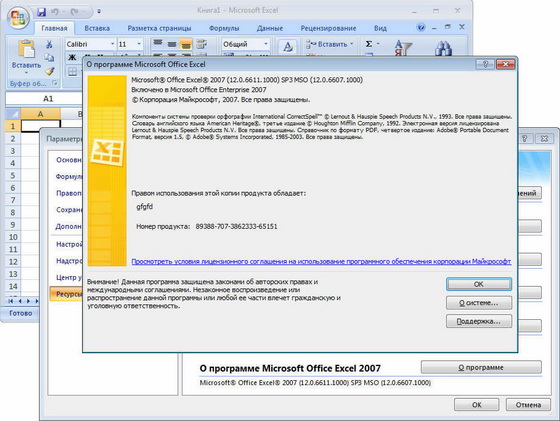Viewport: 560px width, 421px height.
Task: Click the large Paste clipboard icon
Action: [x=26, y=49]
